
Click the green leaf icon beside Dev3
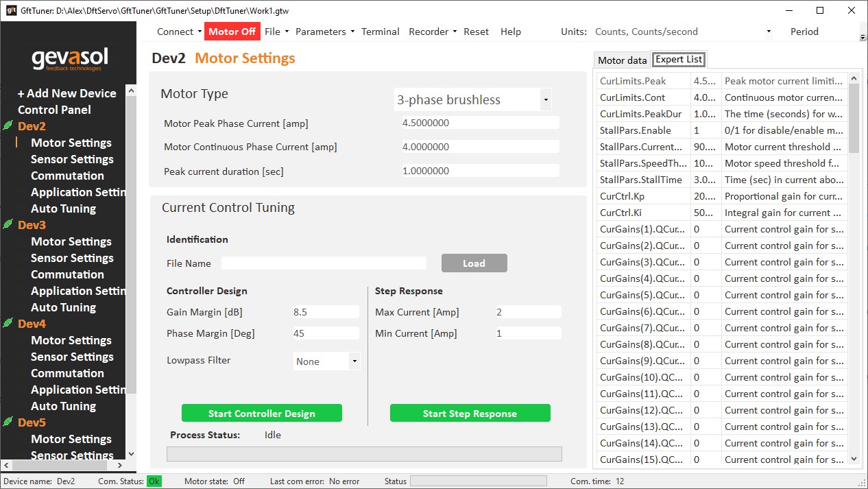click(8, 225)
